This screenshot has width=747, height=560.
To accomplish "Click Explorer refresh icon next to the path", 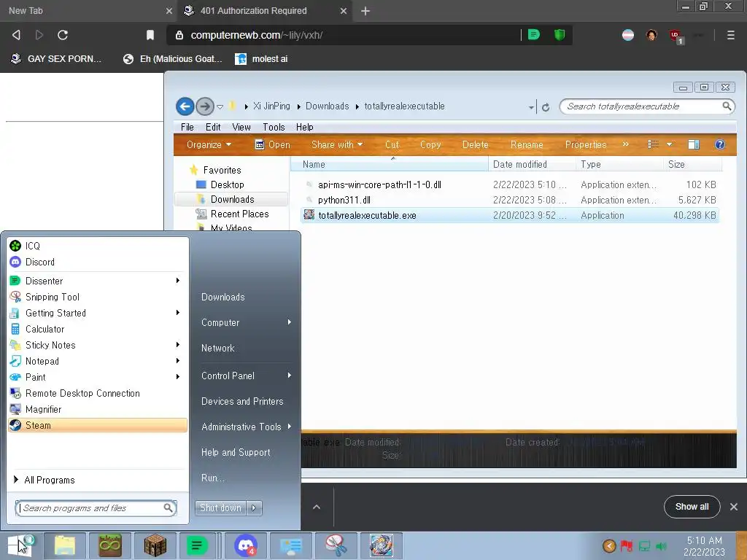I will tap(546, 107).
